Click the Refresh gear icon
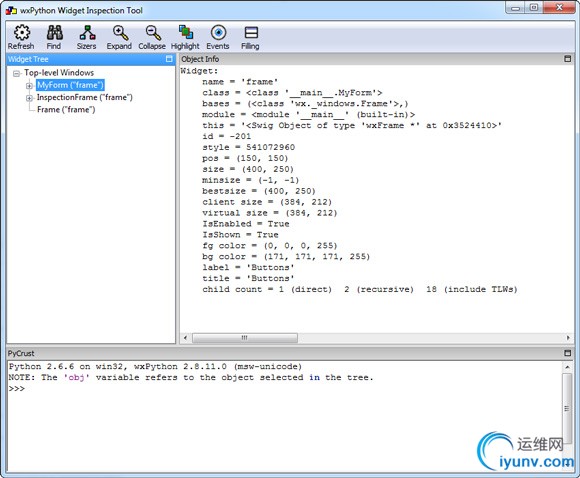The image size is (580, 478). point(21,33)
